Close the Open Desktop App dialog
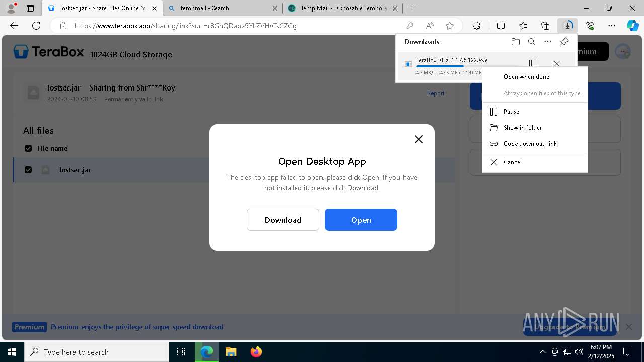 [x=419, y=139]
